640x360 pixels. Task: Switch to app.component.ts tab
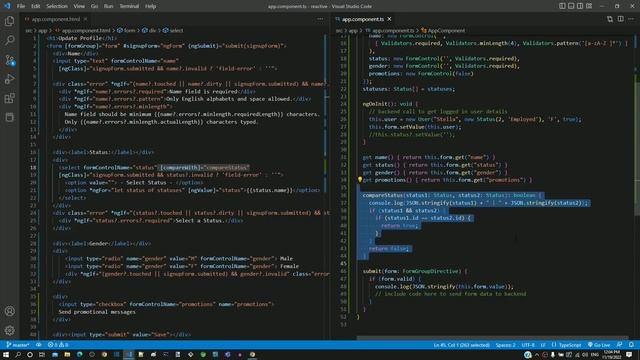(362, 19)
